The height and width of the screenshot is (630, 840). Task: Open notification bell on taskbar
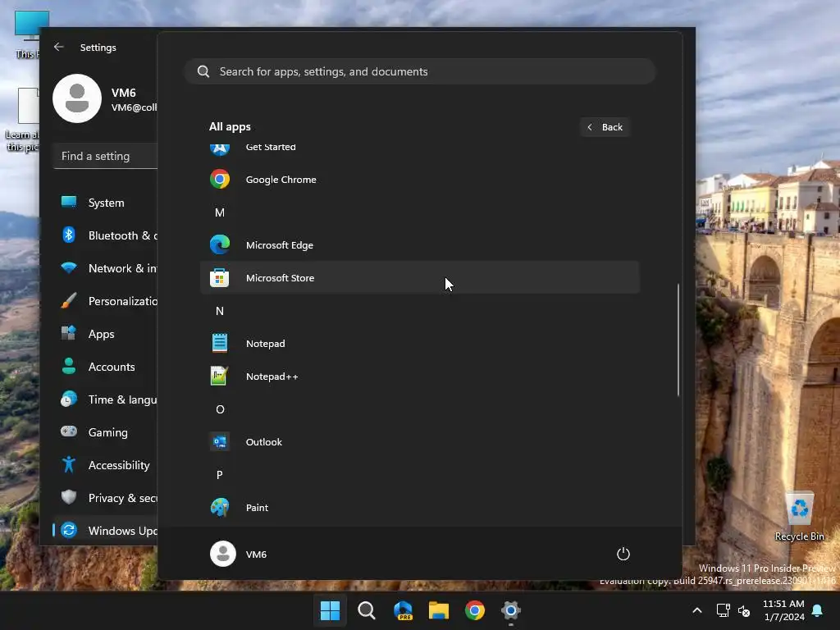818,610
